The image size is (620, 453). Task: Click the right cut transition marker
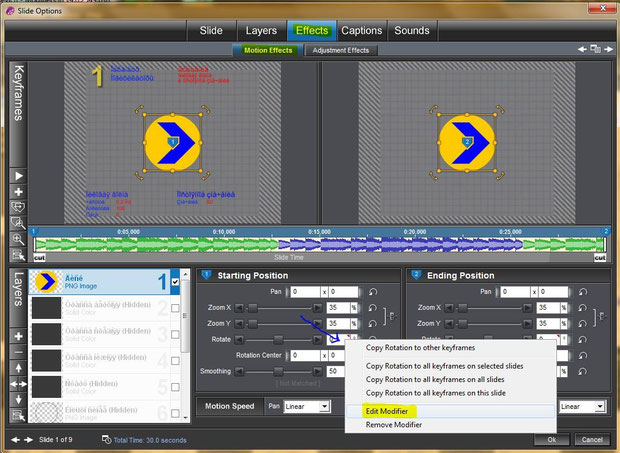click(x=600, y=258)
